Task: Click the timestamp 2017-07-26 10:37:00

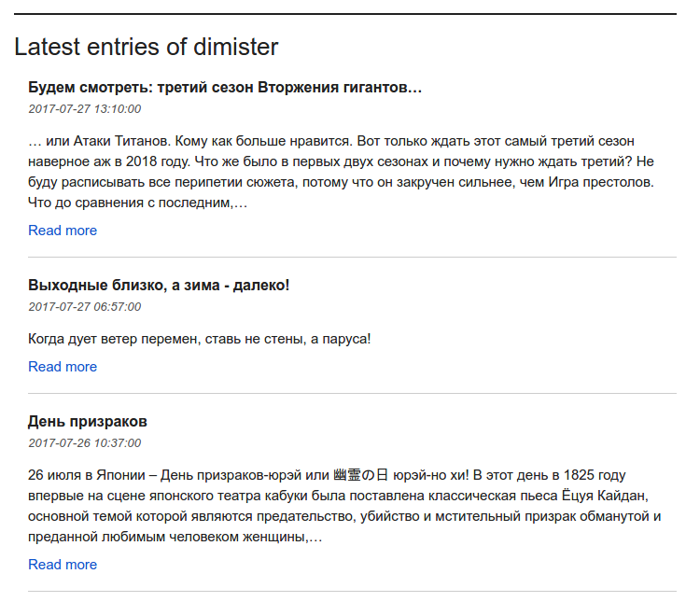Action: pyautogui.click(x=84, y=442)
